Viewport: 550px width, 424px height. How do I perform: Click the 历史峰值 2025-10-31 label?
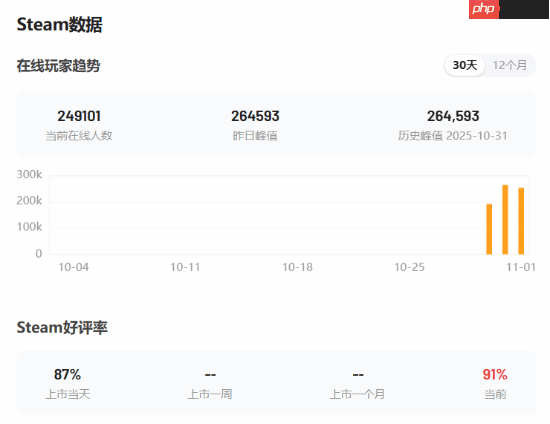pos(452,136)
